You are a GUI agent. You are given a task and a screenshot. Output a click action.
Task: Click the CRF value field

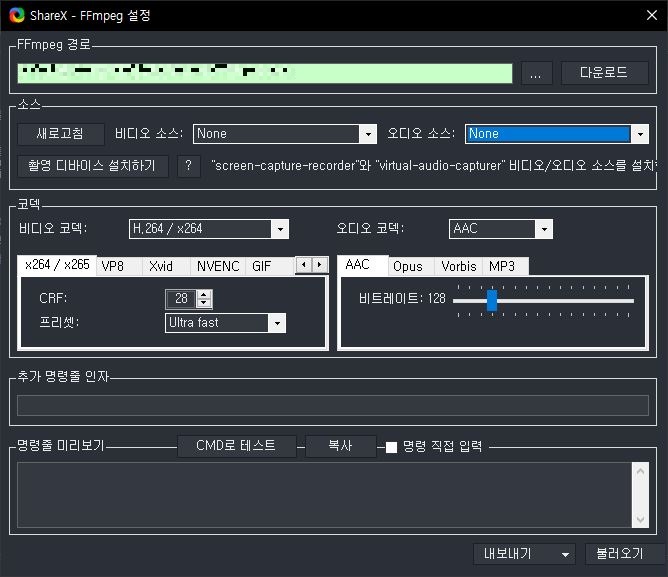pyautogui.click(x=181, y=299)
